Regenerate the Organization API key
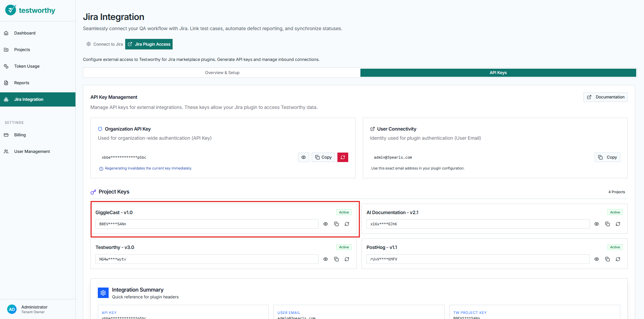This screenshot has height=319, width=644. [343, 157]
